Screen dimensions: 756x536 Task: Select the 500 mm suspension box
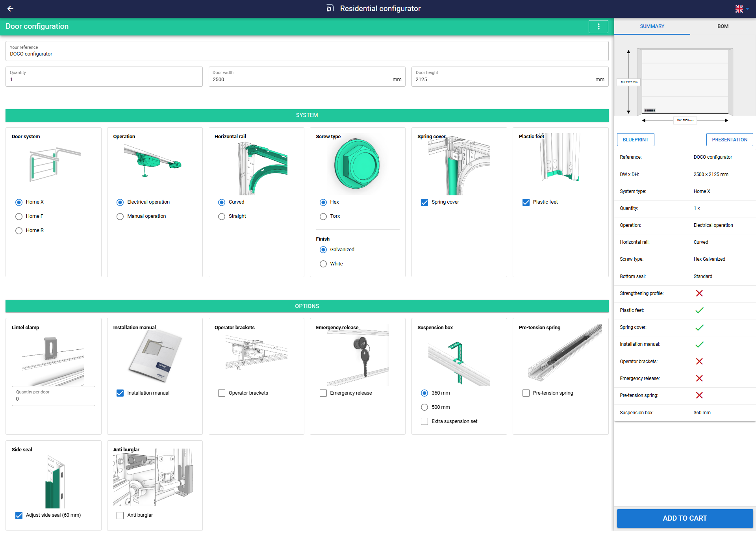[x=424, y=407]
